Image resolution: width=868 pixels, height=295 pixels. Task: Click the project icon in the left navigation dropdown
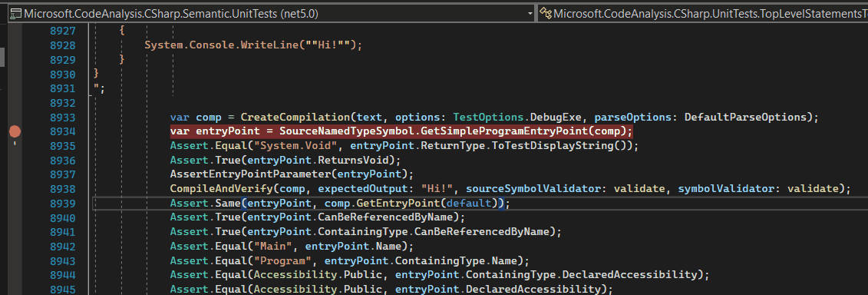pos(16,13)
